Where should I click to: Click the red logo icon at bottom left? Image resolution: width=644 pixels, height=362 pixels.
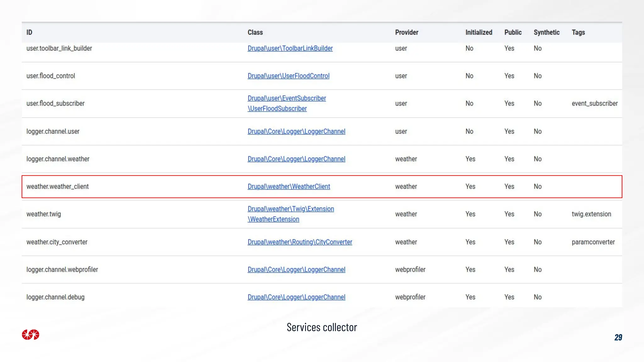point(31,335)
